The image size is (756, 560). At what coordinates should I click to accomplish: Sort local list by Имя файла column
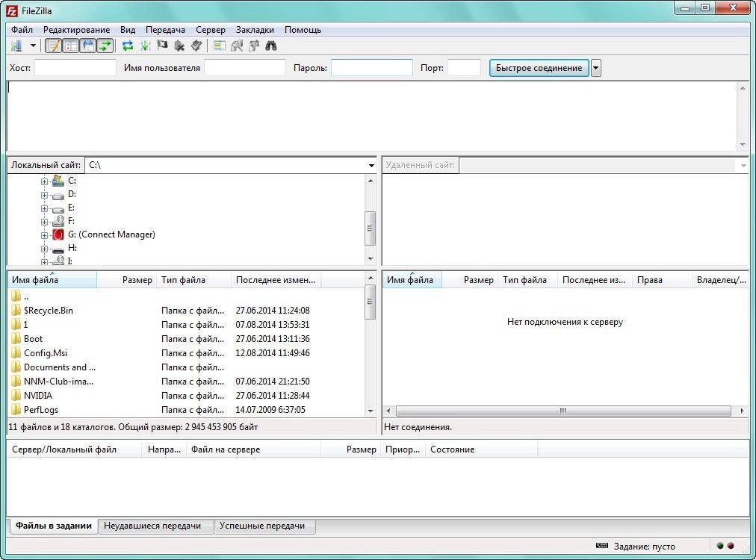coord(52,280)
